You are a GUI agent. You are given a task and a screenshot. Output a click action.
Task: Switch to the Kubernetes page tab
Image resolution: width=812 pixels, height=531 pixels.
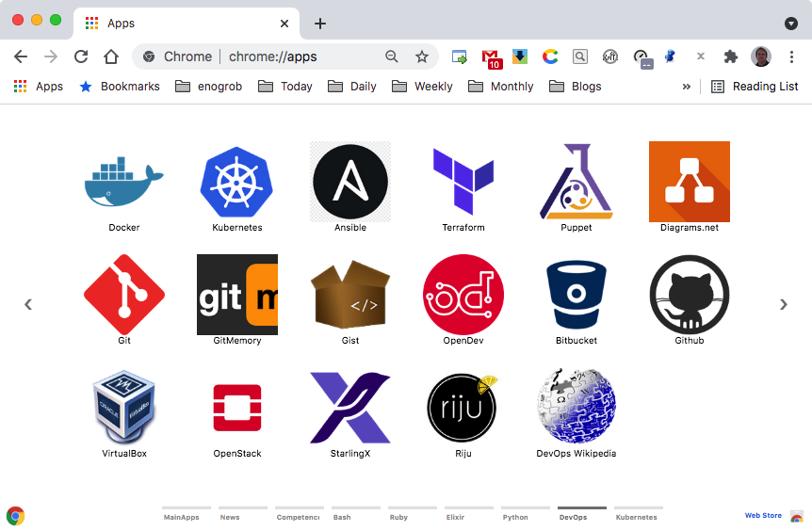(x=639, y=514)
